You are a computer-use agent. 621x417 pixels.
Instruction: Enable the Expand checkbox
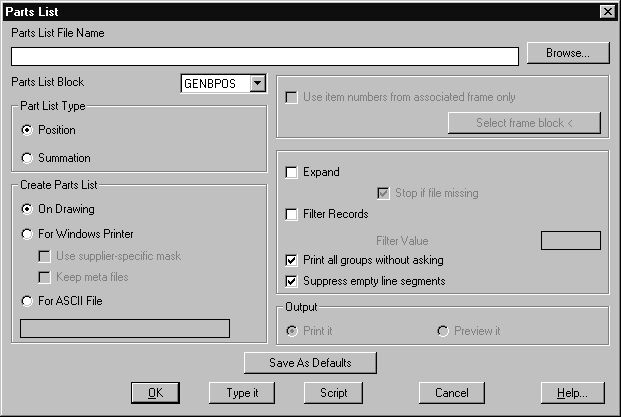[x=292, y=172]
